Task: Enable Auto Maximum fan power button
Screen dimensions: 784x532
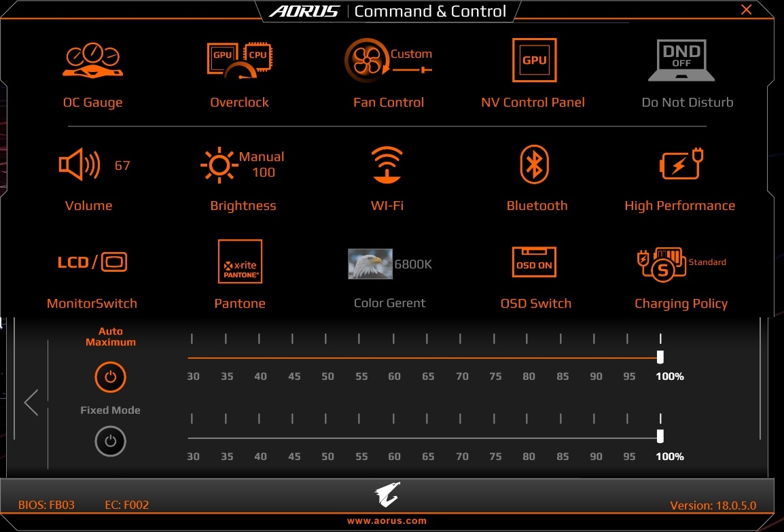Action: [111, 377]
